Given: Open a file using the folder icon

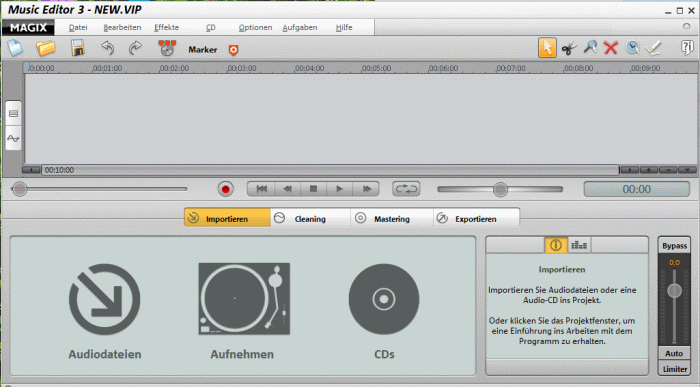Looking at the screenshot, I should pos(46,48).
